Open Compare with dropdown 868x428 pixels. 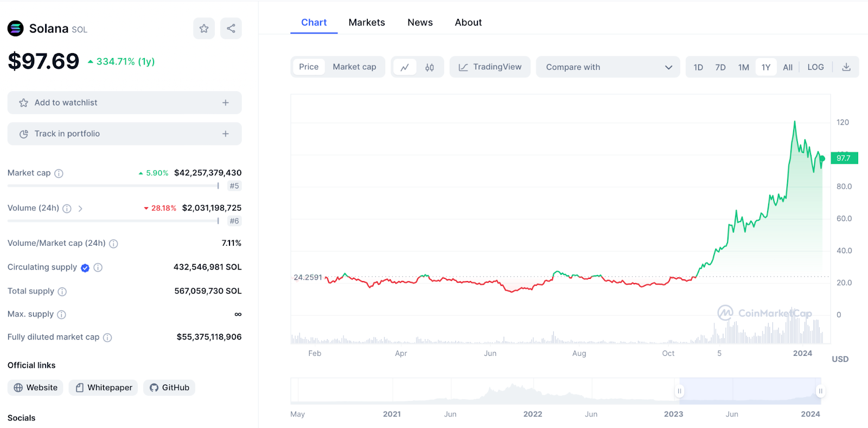pyautogui.click(x=608, y=67)
